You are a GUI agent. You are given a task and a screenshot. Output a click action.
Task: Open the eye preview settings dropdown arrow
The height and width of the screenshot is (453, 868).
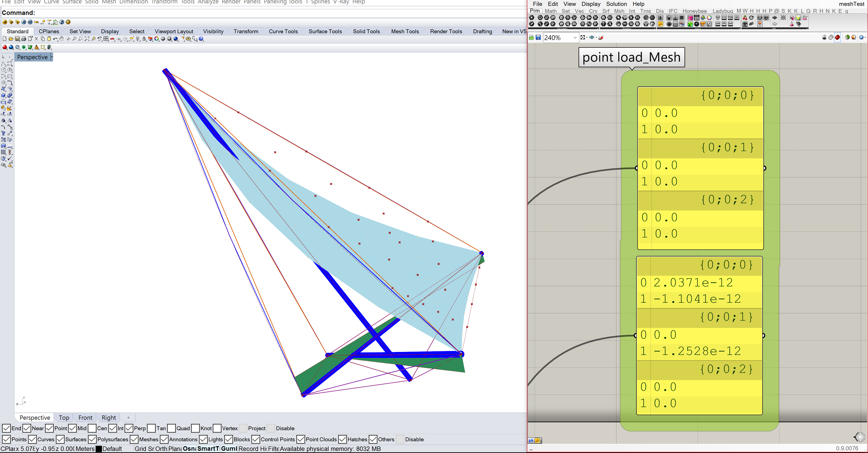[597, 38]
